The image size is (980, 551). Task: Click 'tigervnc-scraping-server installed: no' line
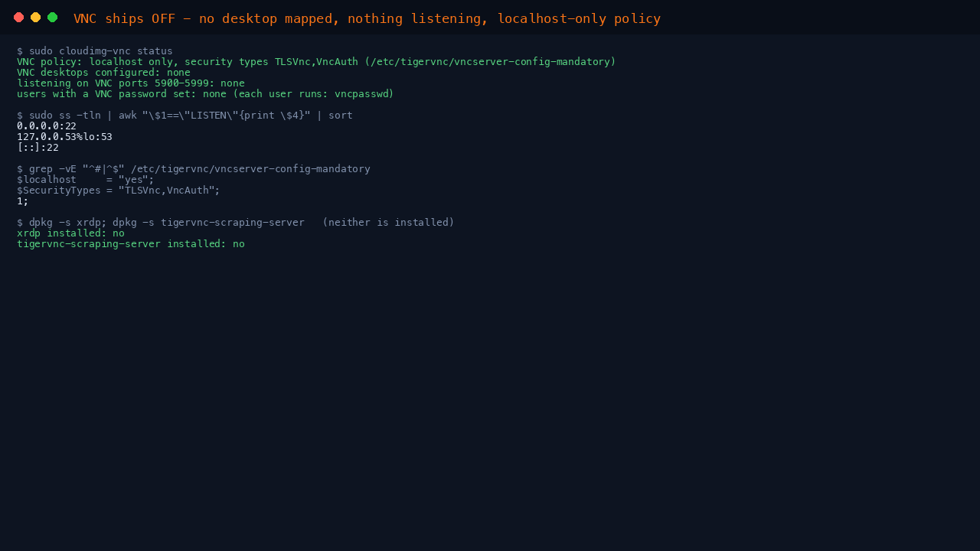click(131, 244)
